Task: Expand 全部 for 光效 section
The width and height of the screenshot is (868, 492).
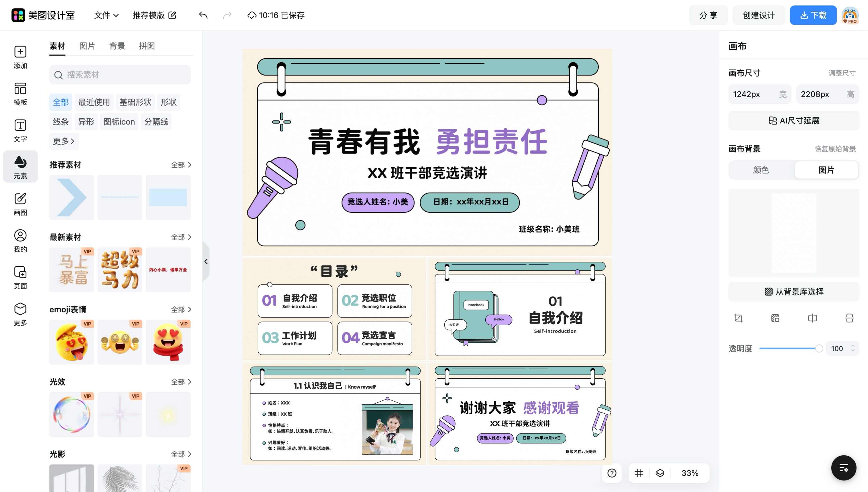Action: tap(181, 382)
